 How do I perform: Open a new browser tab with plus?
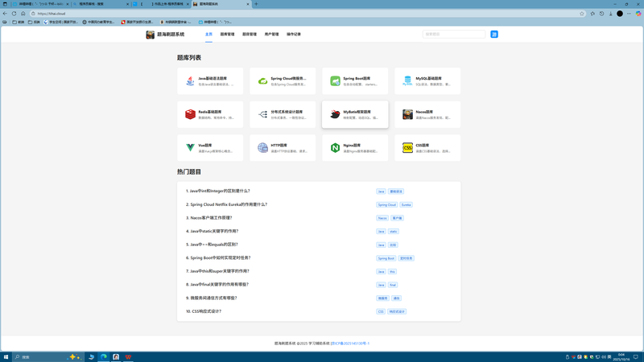[x=256, y=4]
